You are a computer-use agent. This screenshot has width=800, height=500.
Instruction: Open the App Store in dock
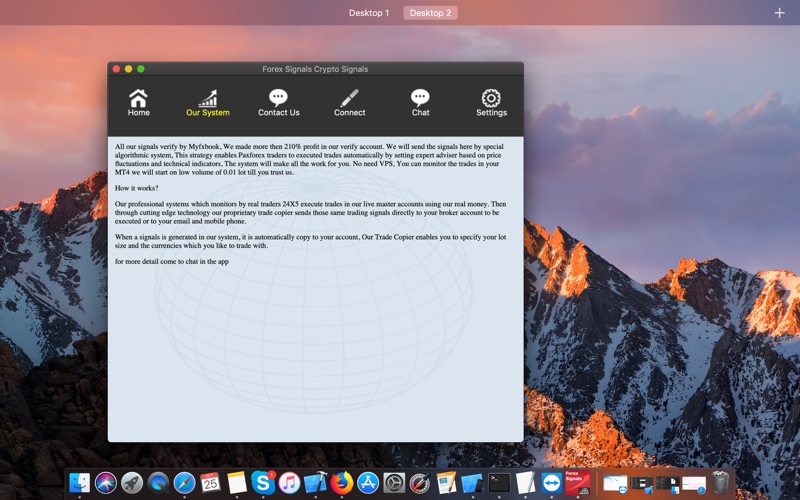(368, 483)
